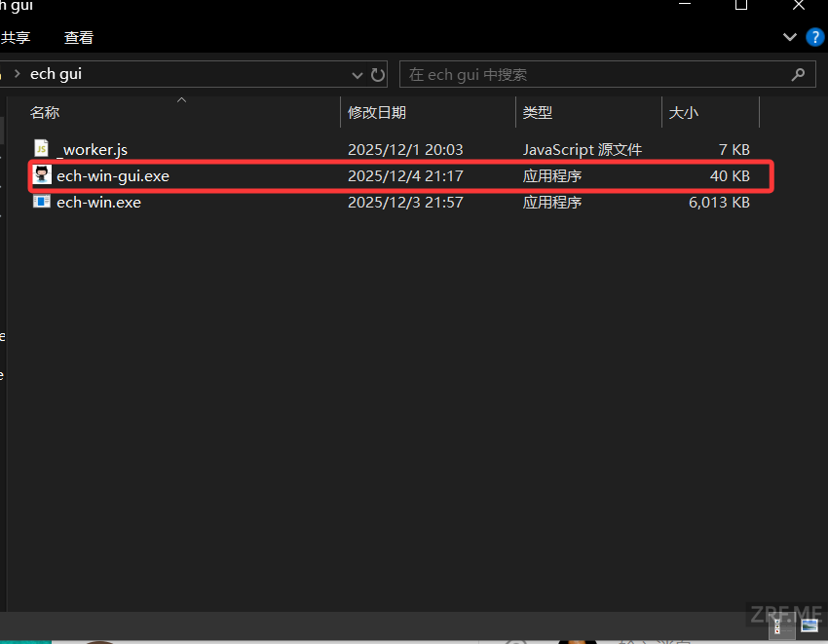Select the _worker.js file icon
828x644 pixels.
click(x=41, y=148)
